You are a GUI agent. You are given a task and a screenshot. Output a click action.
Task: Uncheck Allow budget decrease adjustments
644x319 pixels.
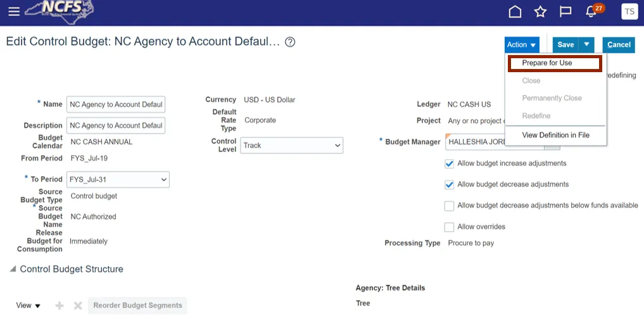click(450, 185)
